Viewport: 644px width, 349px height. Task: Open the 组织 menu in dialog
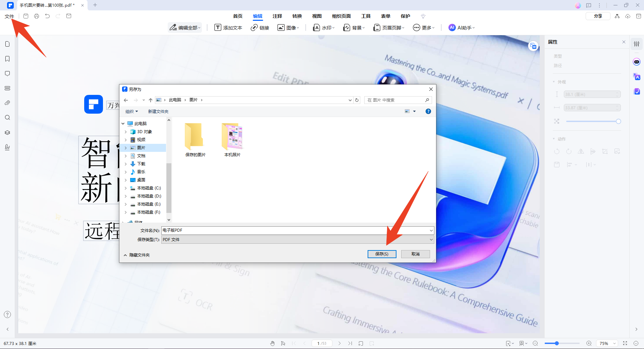131,111
